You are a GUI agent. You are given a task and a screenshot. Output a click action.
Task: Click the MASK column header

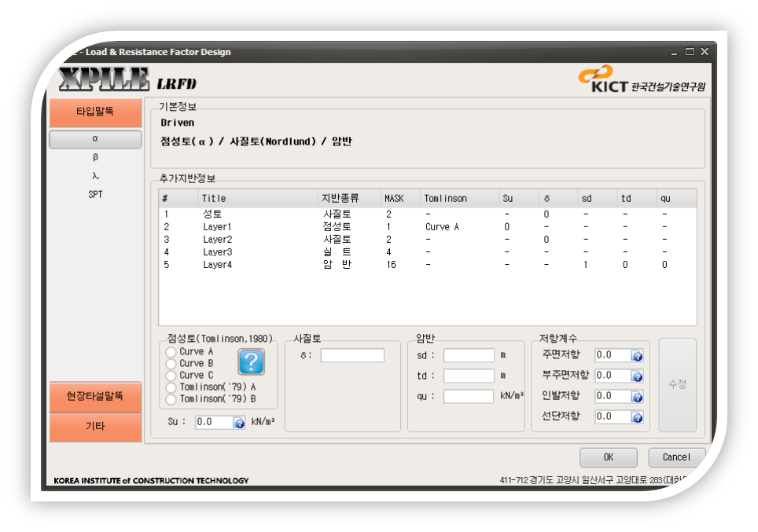[400, 199]
